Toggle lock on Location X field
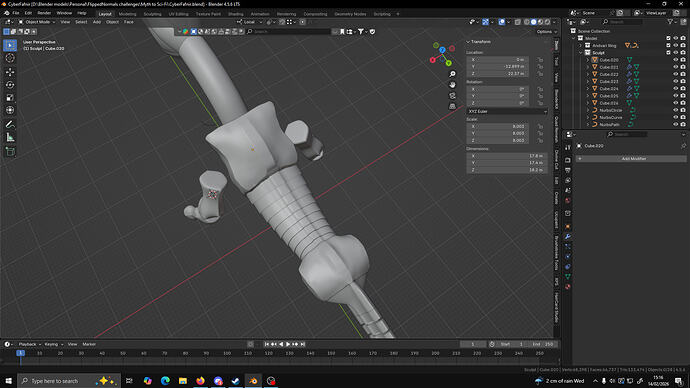 pos(540,59)
